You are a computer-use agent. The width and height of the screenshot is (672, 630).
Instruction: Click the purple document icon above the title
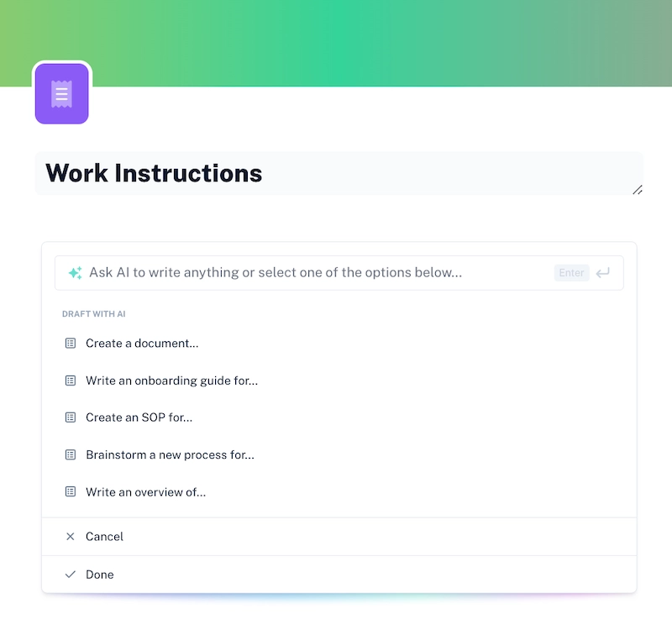coord(61,93)
